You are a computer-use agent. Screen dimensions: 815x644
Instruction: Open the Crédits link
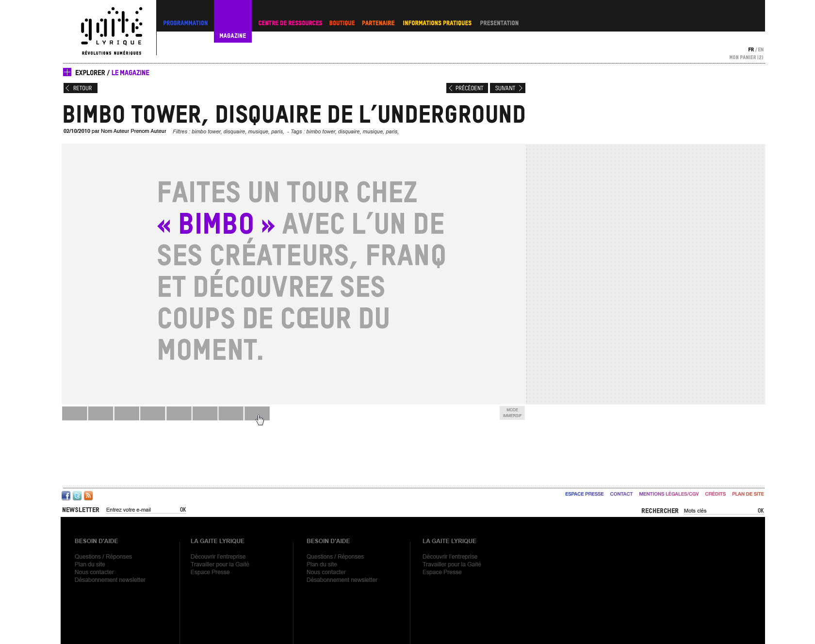pyautogui.click(x=716, y=494)
